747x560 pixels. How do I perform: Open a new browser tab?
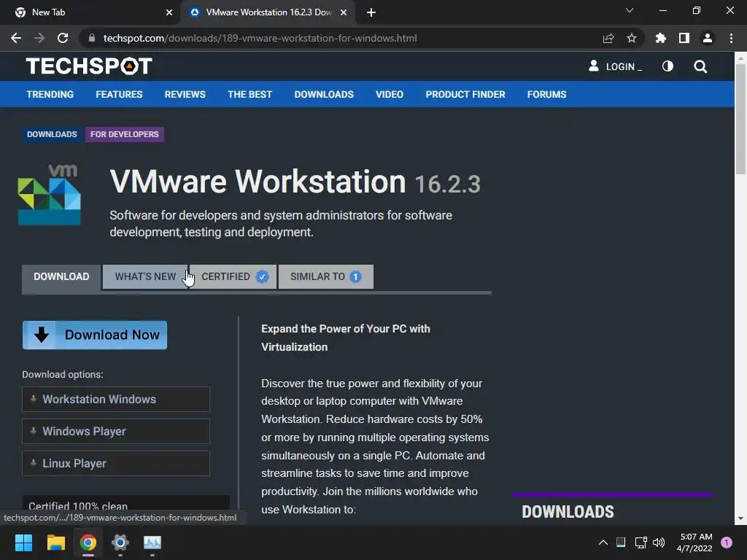click(371, 12)
